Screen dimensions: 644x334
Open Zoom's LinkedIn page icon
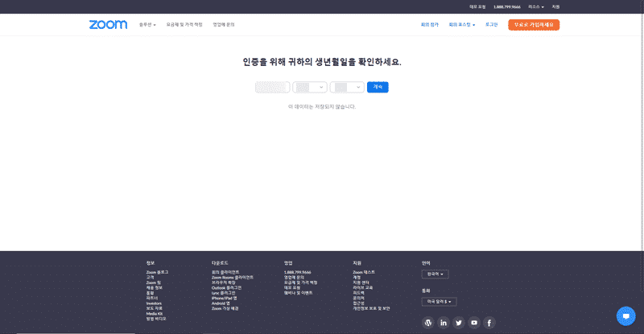point(444,323)
